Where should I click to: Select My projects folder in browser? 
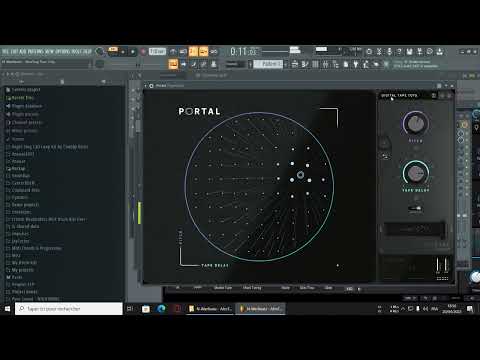pos(20,270)
